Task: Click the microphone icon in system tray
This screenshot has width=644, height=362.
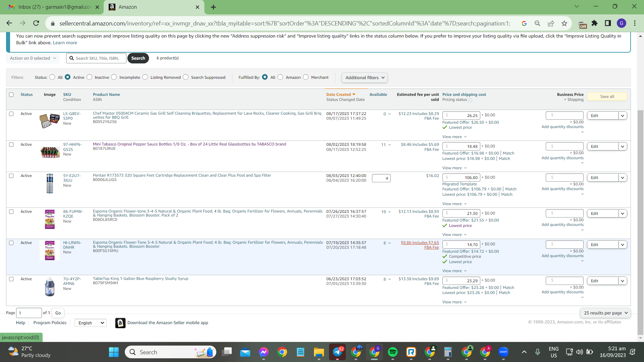Action: [x=537, y=352]
